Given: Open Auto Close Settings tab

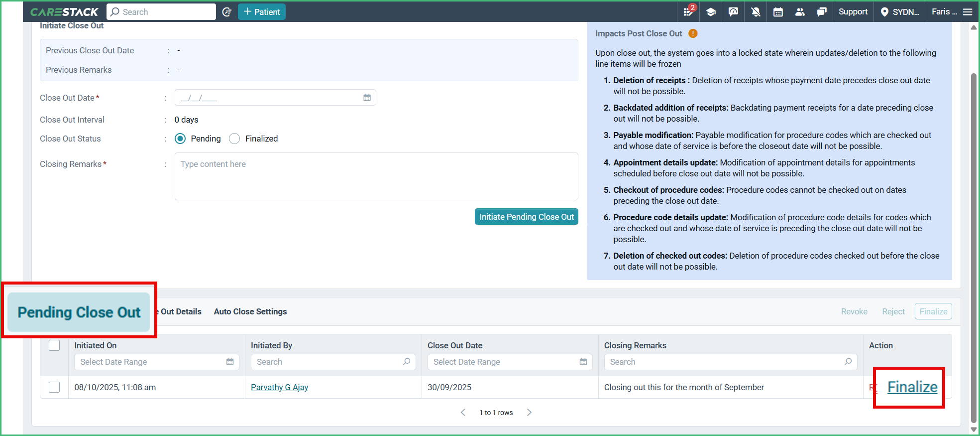Looking at the screenshot, I should [x=250, y=311].
